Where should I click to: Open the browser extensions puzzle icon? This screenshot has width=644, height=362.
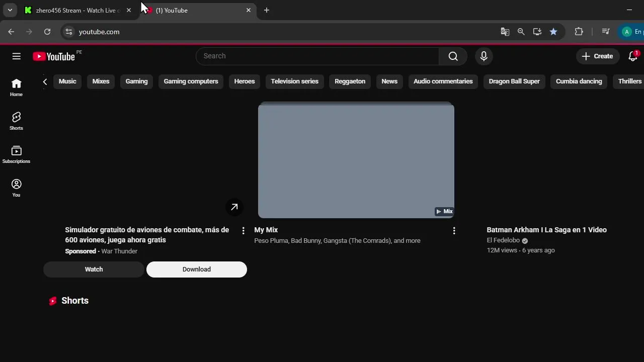click(x=579, y=32)
